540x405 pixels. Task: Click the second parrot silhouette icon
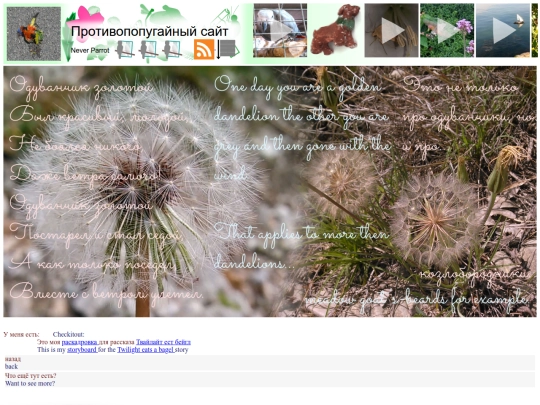point(148,50)
